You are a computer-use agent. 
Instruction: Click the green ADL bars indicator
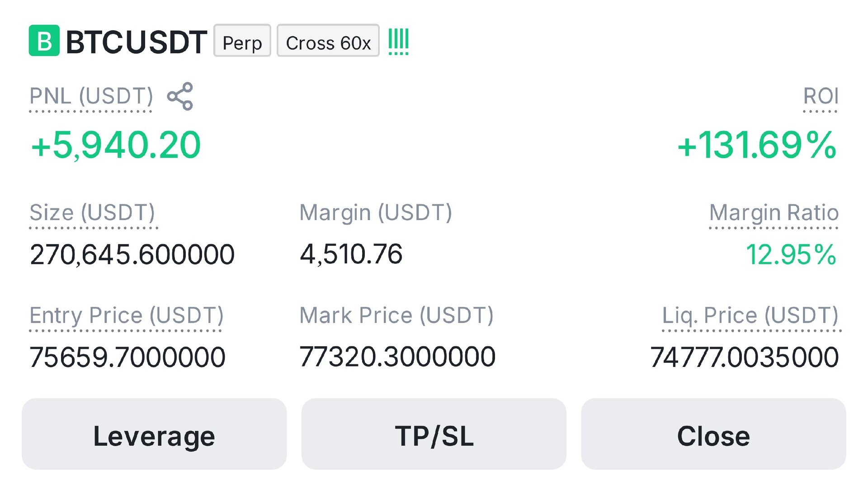point(398,41)
